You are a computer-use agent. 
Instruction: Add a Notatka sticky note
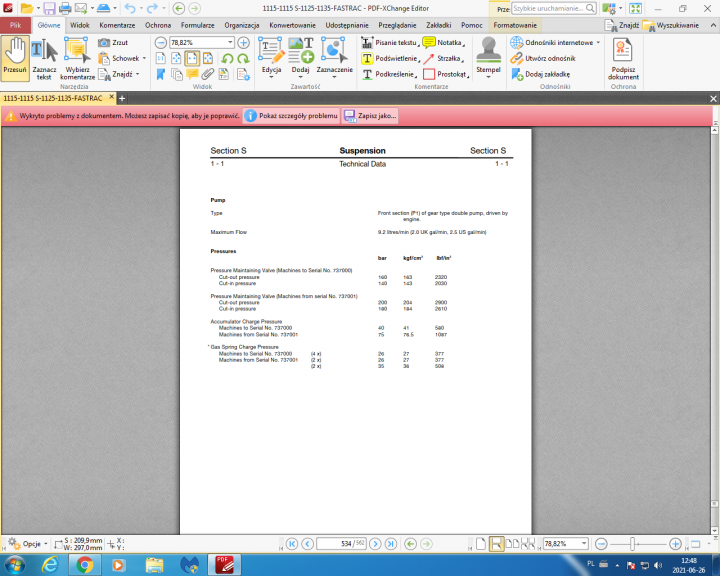pyautogui.click(x=442, y=43)
